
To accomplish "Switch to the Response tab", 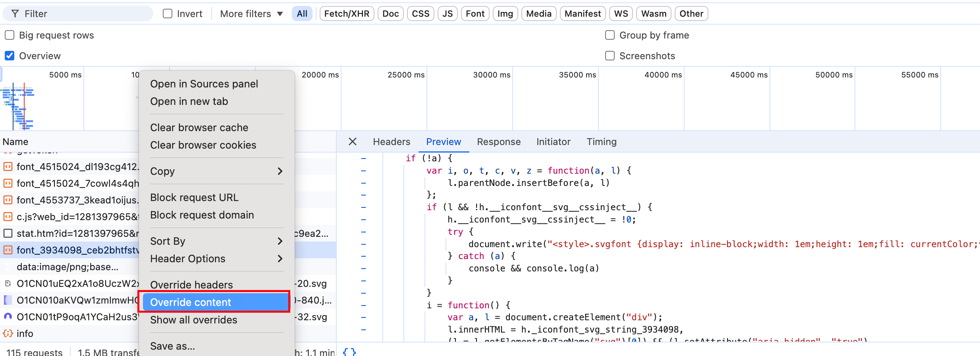I will point(498,142).
